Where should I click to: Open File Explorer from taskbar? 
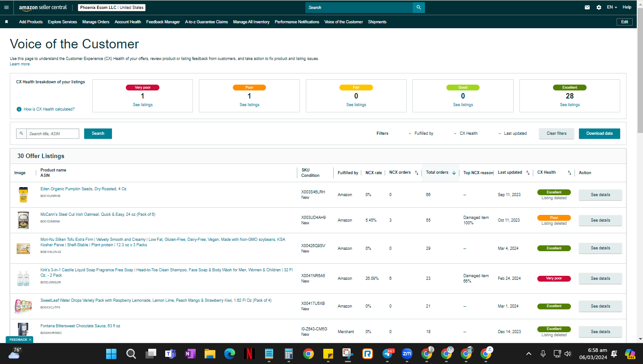tap(210, 354)
